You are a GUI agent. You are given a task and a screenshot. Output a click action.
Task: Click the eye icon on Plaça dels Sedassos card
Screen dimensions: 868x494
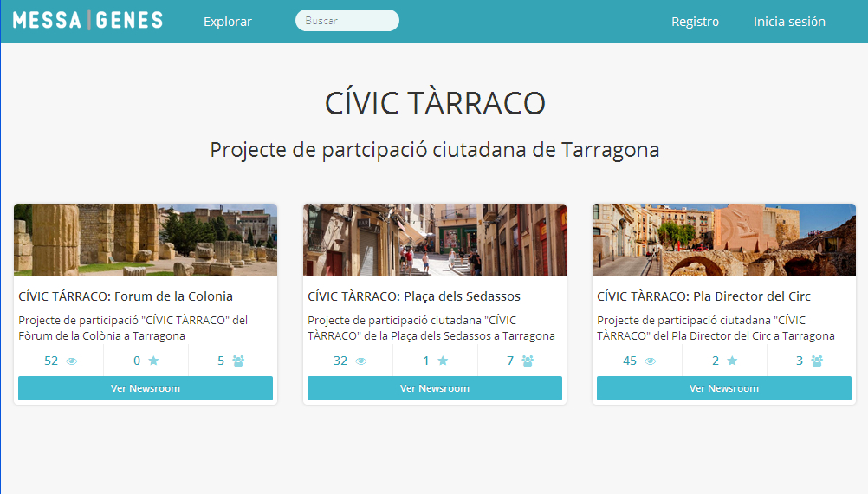[361, 361]
